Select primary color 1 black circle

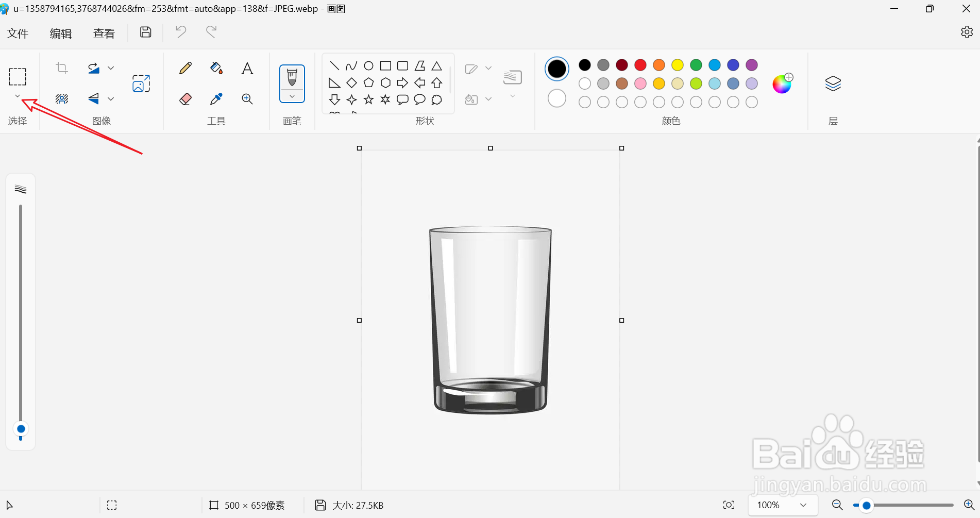[557, 69]
